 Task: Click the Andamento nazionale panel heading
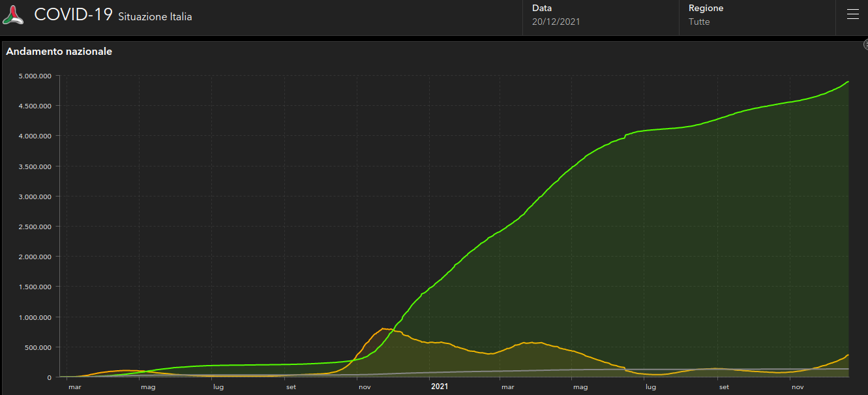[59, 52]
